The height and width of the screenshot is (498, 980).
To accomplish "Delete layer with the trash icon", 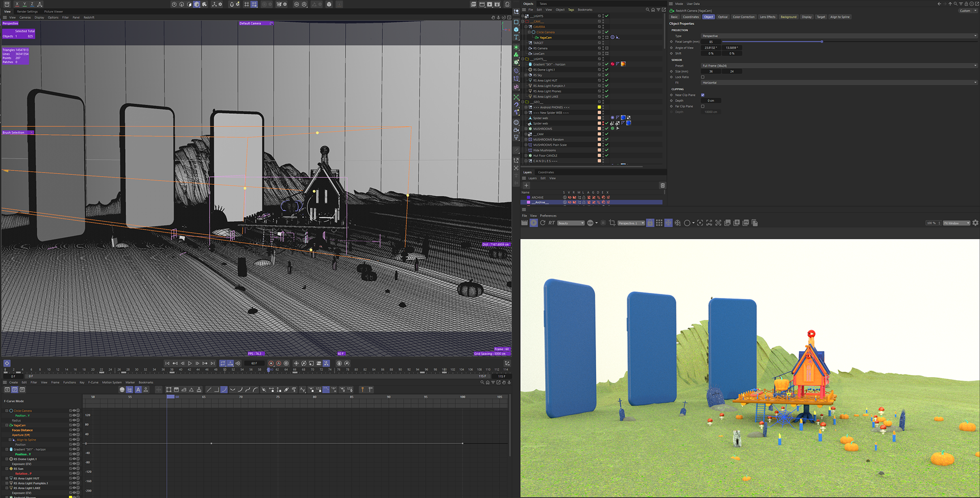I will (663, 185).
